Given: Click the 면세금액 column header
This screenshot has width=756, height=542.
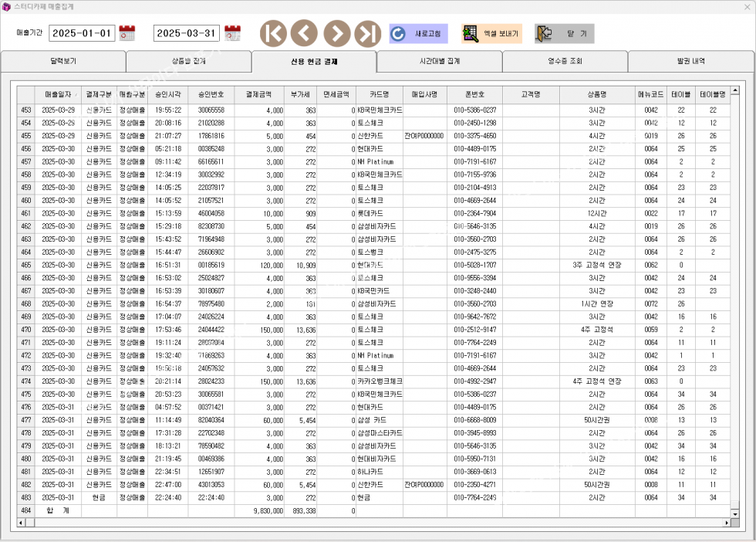Looking at the screenshot, I should 336,95.
